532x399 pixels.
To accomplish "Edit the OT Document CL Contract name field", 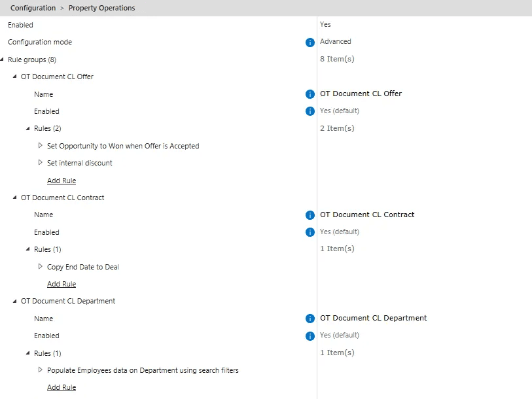I will pos(367,215).
